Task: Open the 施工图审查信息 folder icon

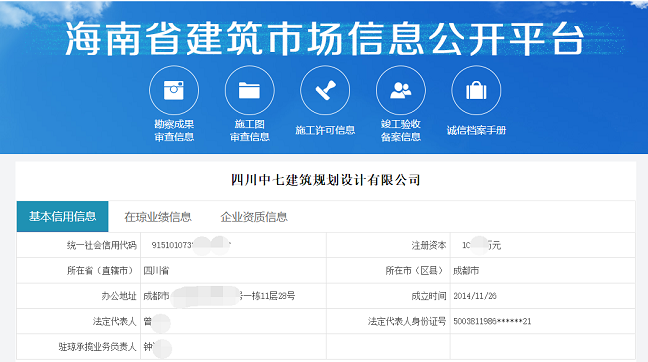Action: pyautogui.click(x=250, y=90)
